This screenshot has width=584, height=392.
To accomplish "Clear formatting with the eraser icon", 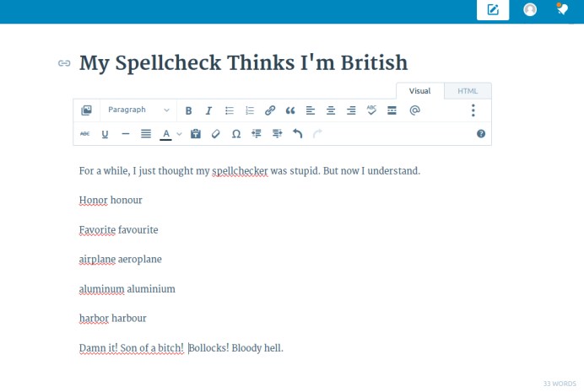I will click(216, 134).
